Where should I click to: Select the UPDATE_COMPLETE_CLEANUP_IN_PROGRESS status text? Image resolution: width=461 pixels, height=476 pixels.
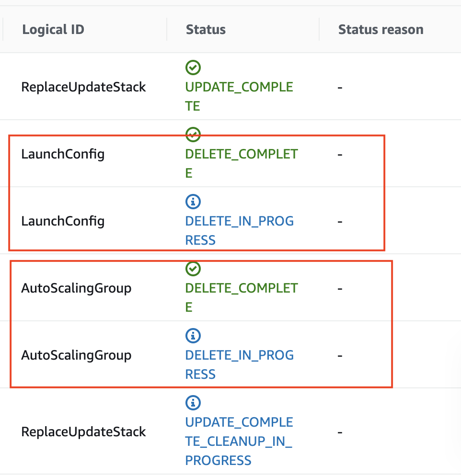point(239,442)
